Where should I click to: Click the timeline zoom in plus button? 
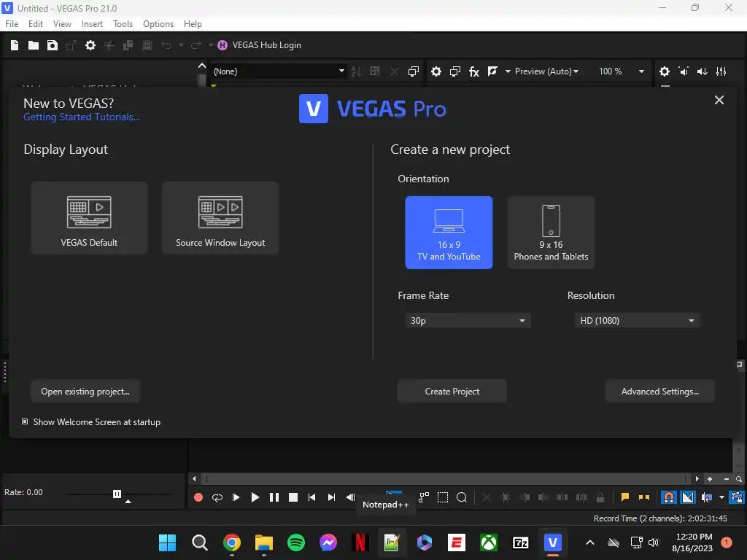710,479
